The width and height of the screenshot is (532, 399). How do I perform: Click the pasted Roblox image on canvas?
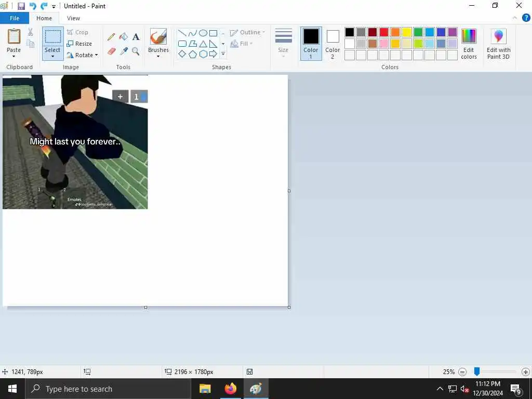75,142
